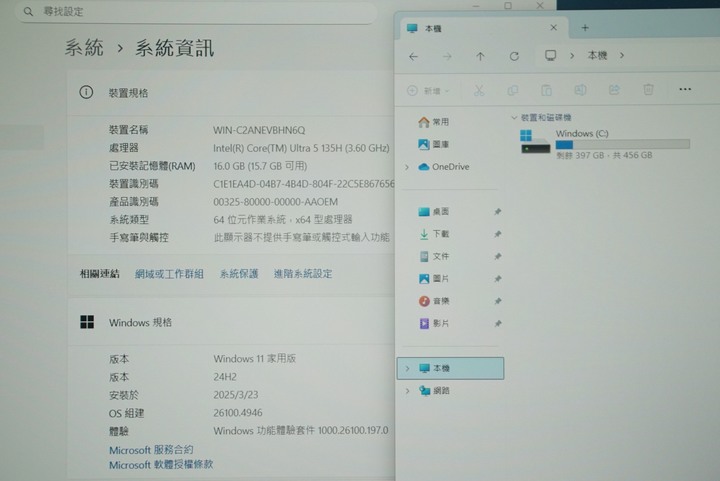Open 圖片 in the navigation pane
720x481 pixels.
434,279
